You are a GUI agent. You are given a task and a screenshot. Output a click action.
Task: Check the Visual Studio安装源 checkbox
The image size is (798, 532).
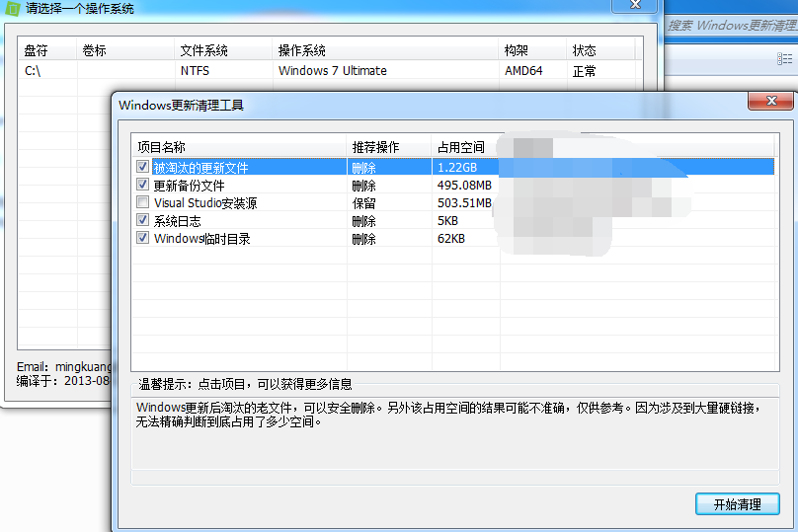[142, 202]
